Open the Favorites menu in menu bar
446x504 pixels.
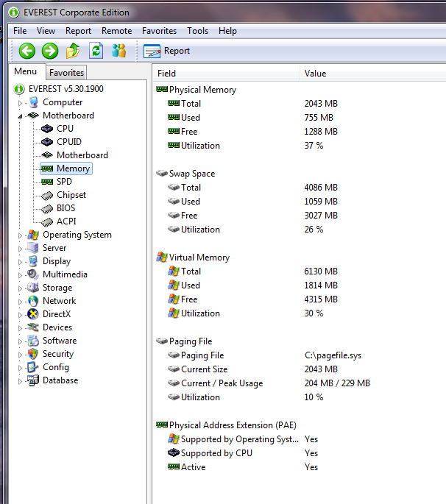(x=159, y=31)
